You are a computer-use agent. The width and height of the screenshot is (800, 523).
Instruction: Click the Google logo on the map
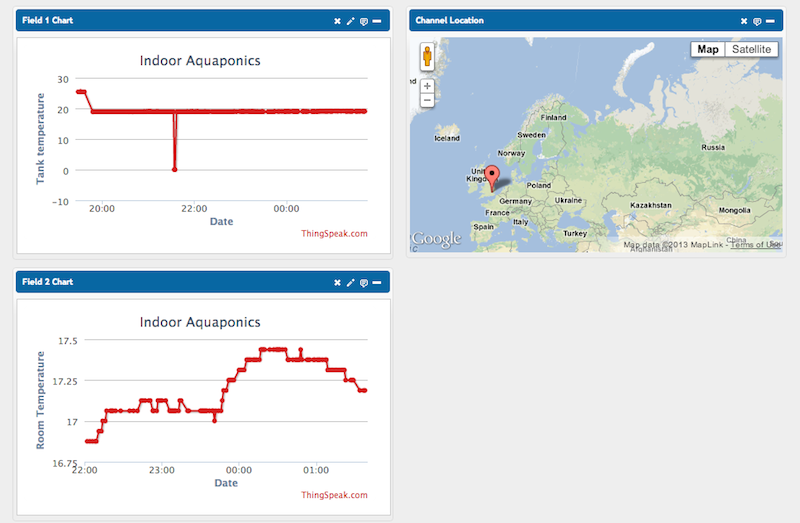(437, 239)
